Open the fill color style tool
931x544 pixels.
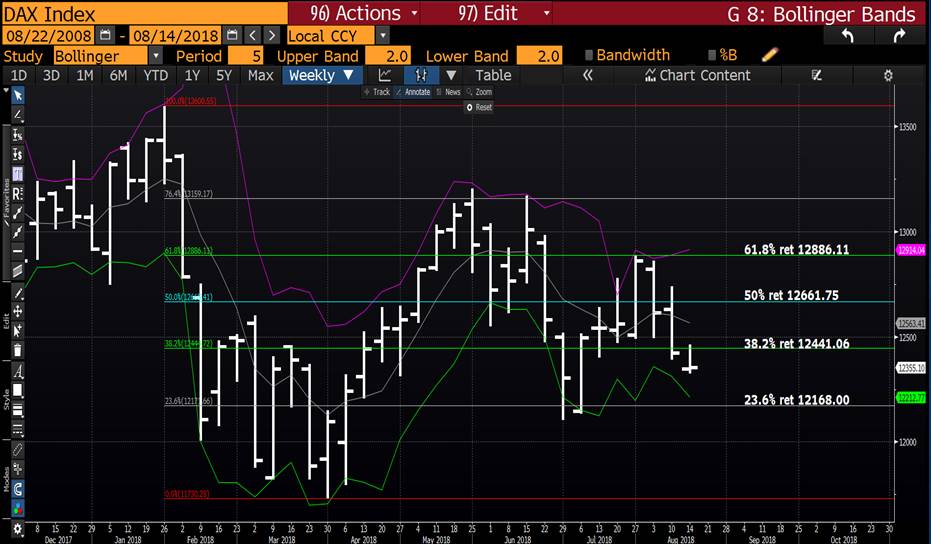(18, 390)
